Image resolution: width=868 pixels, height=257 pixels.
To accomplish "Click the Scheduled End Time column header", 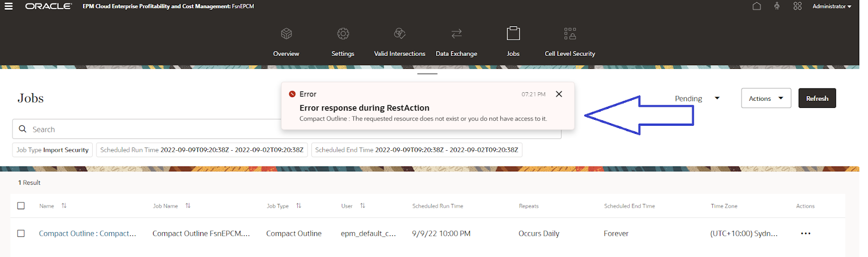I will tap(630, 206).
